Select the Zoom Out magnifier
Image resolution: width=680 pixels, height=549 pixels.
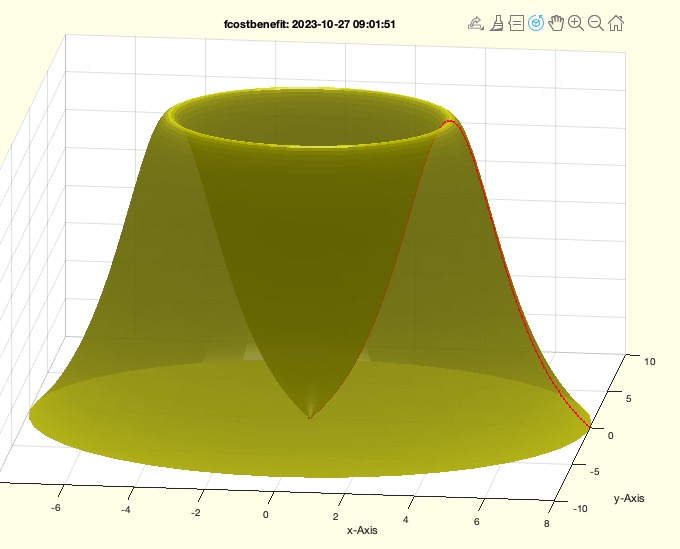(x=596, y=22)
